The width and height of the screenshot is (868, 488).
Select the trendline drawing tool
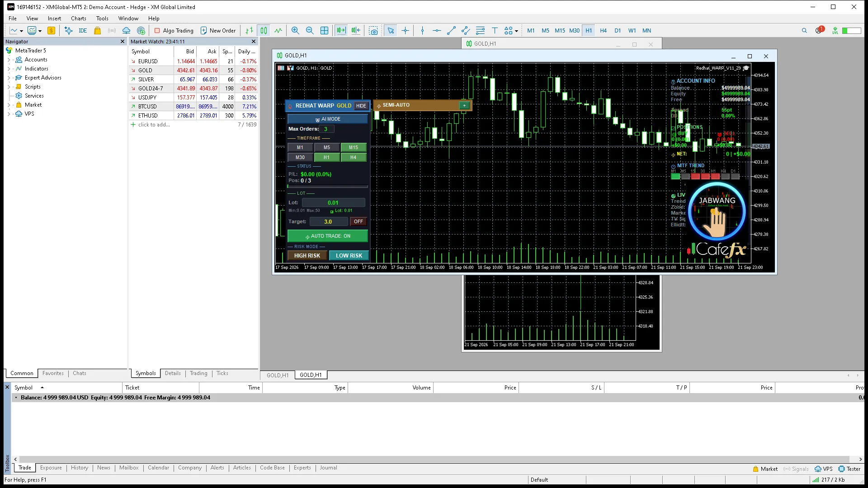[451, 31]
